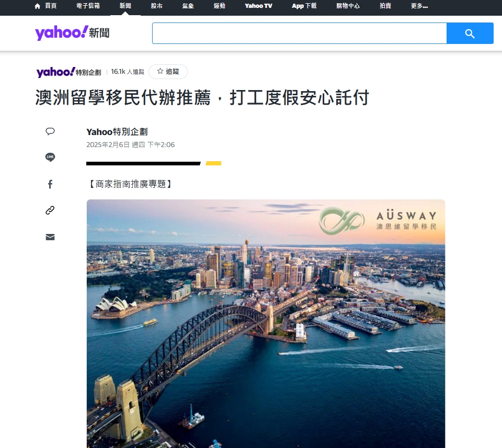
Task: Expand the 更多... menu
Action: (419, 6)
